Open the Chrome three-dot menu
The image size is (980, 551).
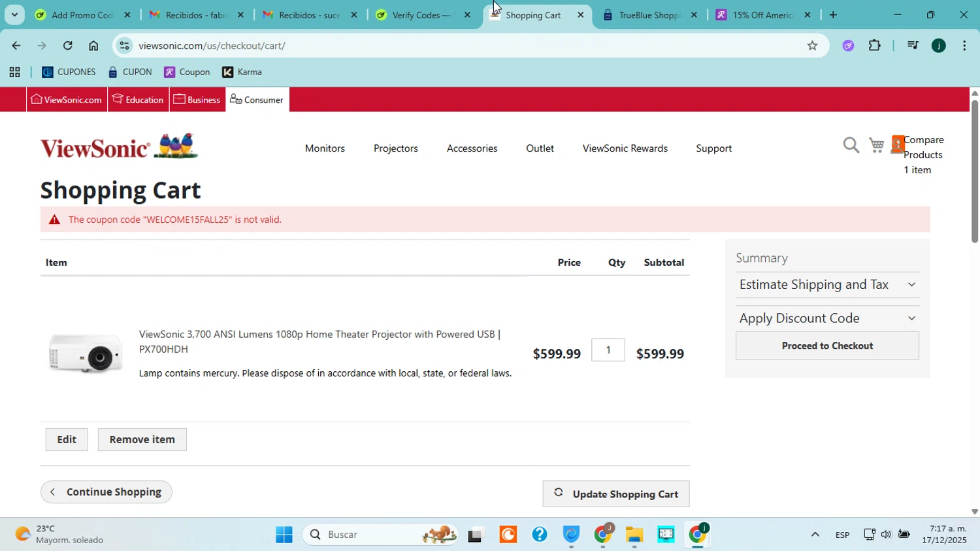964,46
